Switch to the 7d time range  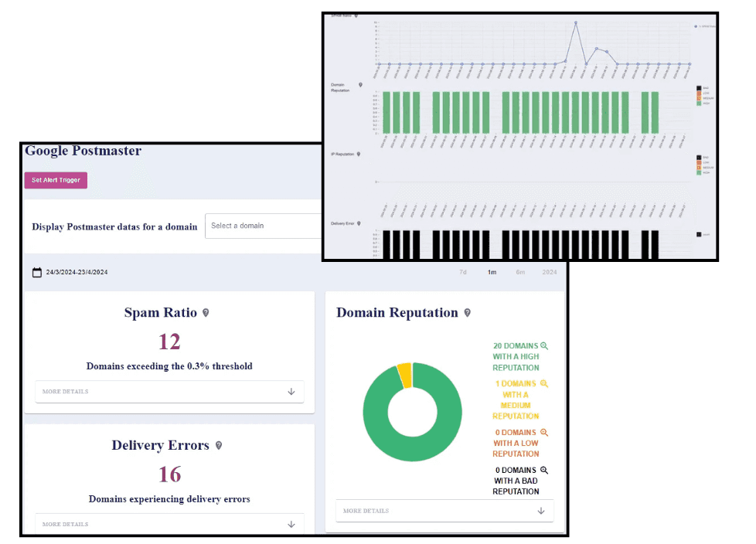point(463,272)
